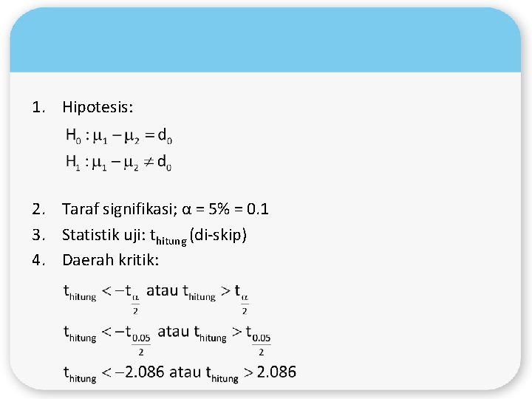Click the blue header banner
Screen dimensions: 532x399
(x=265, y=41)
